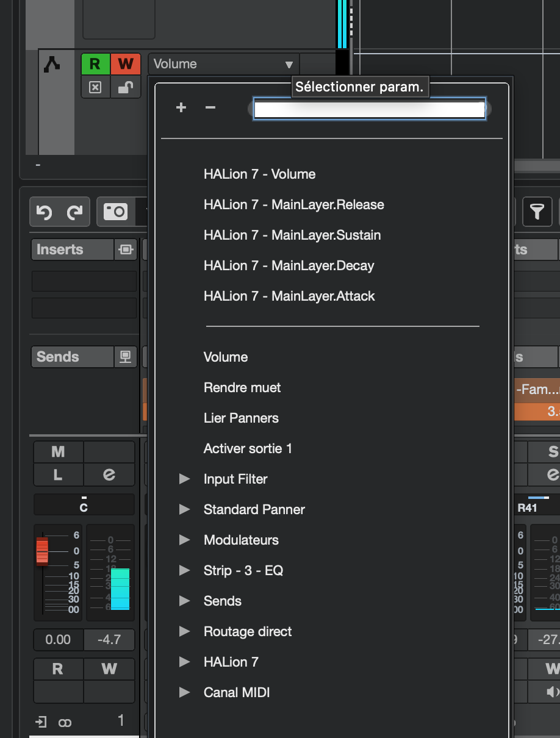Open channel settings with the e button
This screenshot has width=560, height=738.
pos(109,474)
